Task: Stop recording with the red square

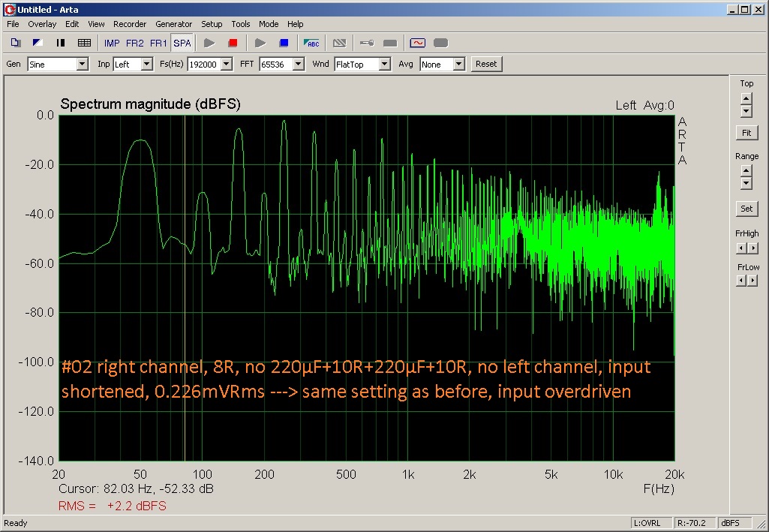Action: pos(233,44)
